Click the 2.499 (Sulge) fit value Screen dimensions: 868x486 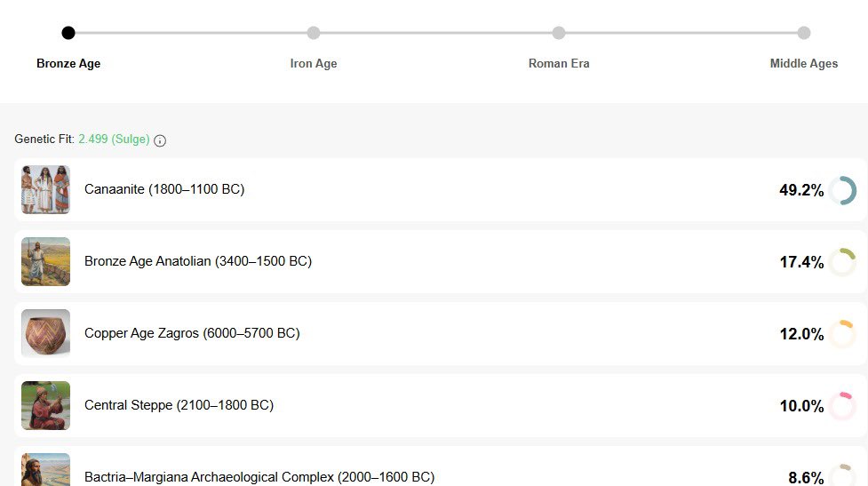point(114,139)
